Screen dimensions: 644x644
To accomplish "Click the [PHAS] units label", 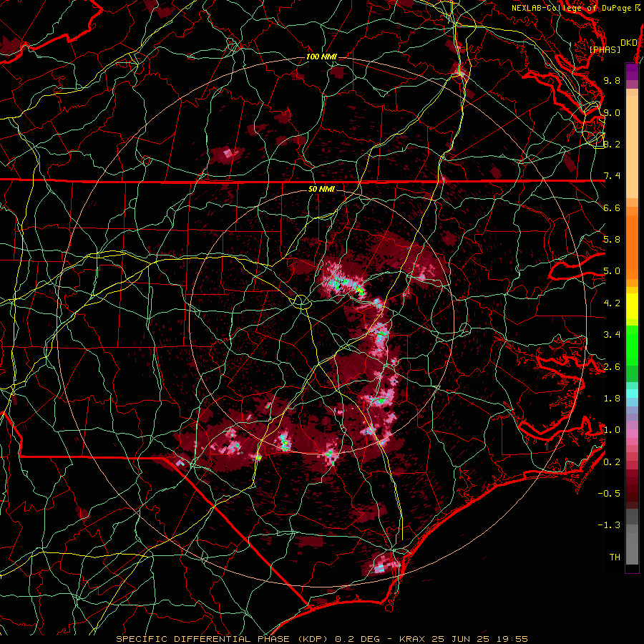I will point(605,50).
